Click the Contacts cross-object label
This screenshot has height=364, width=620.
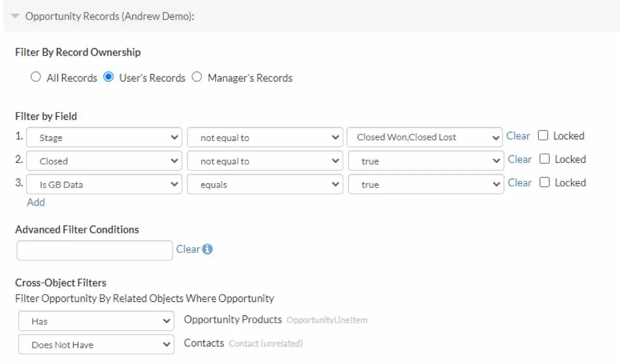point(204,343)
